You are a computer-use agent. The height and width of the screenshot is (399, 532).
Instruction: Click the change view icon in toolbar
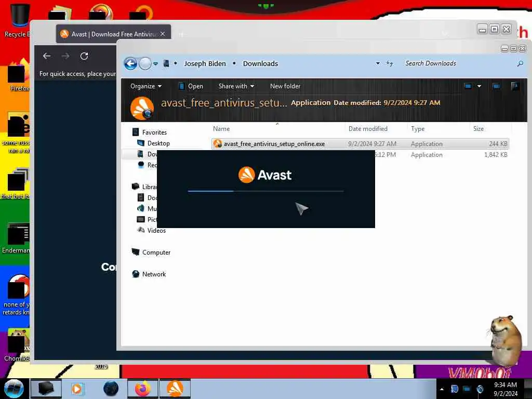(468, 86)
